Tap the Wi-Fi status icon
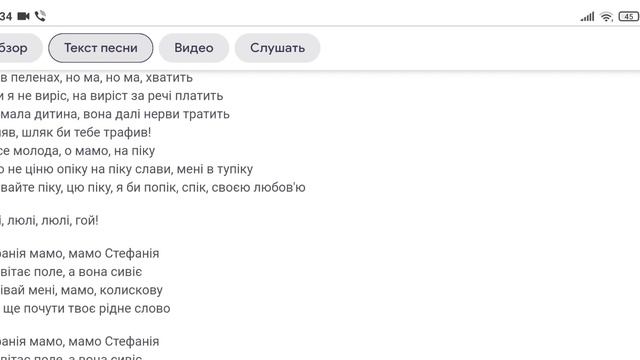This screenshot has width=640, height=360. 607,17
